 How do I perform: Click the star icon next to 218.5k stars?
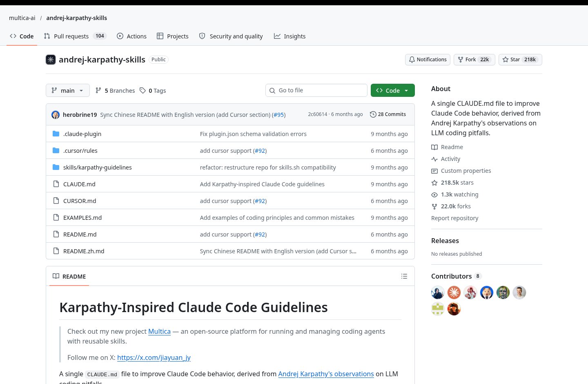point(434,183)
